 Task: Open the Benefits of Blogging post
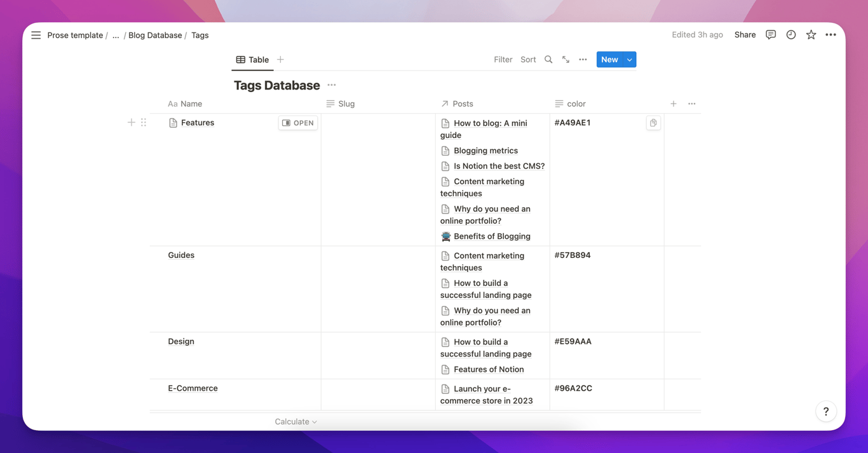(x=491, y=236)
